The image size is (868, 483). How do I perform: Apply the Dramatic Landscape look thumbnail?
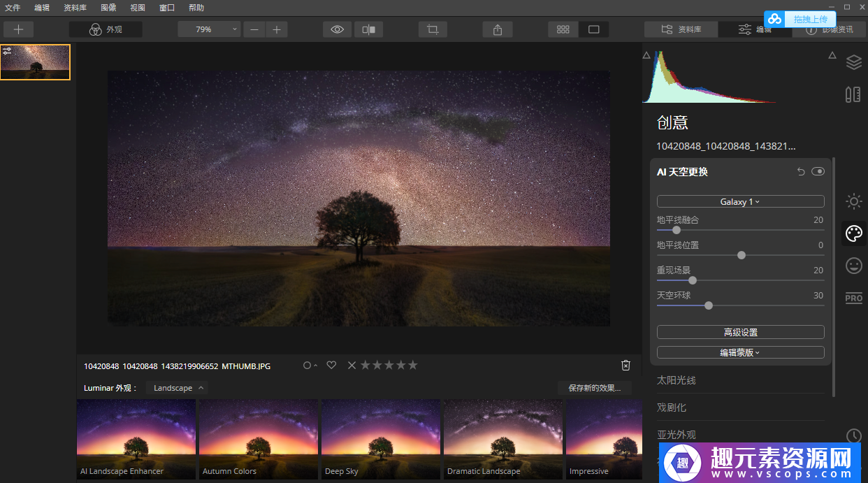(502, 438)
